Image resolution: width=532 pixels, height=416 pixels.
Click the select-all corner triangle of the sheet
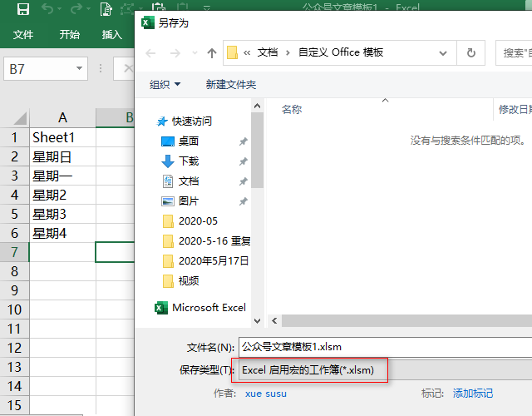point(19,118)
